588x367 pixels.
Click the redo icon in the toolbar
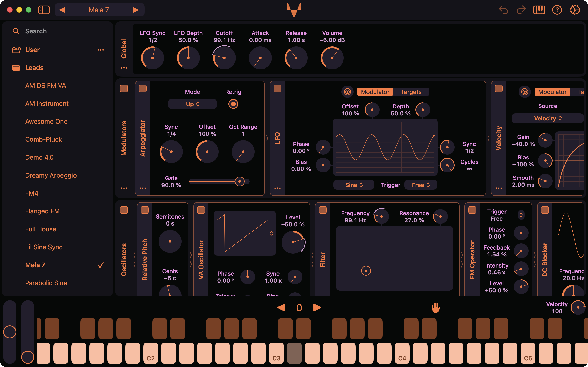[521, 10]
